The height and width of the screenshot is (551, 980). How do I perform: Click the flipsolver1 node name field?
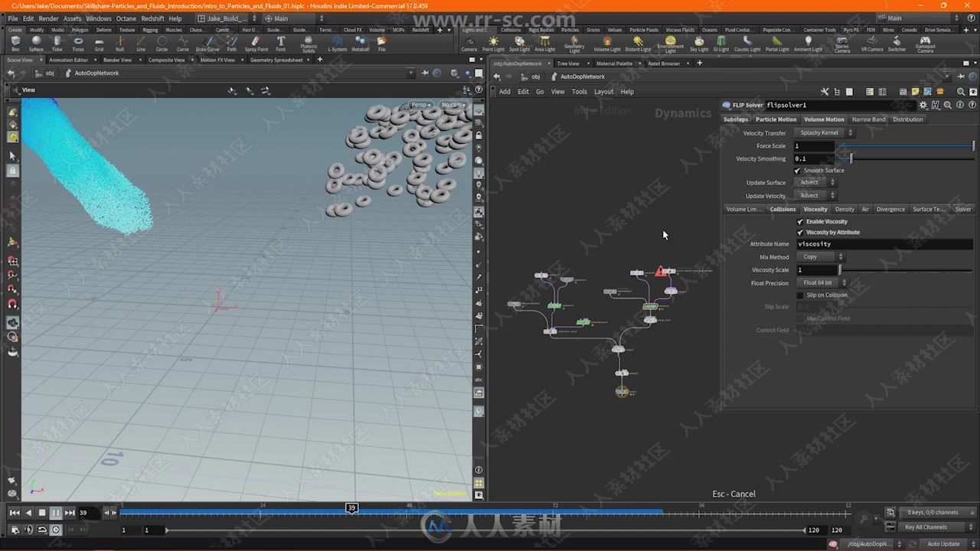[x=841, y=105]
